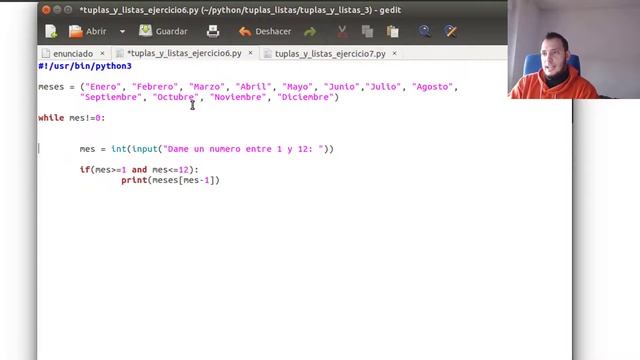Click the while keyword
Viewport: 640px width, 360px height.
click(x=51, y=118)
